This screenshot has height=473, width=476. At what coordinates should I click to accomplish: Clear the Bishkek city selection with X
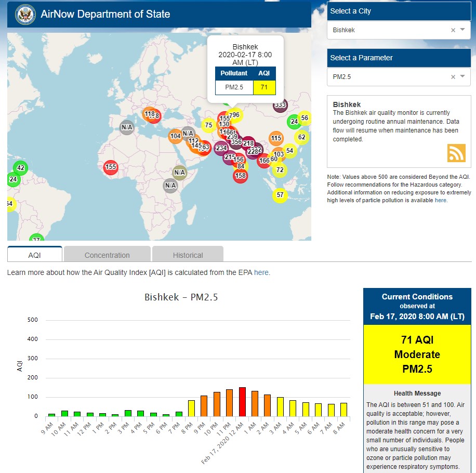453,30
